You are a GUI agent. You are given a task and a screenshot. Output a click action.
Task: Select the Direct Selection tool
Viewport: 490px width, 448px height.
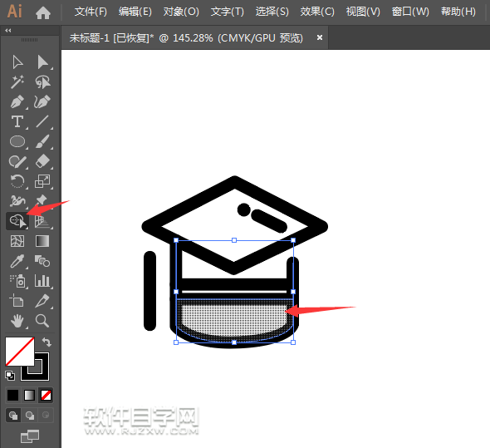point(42,62)
